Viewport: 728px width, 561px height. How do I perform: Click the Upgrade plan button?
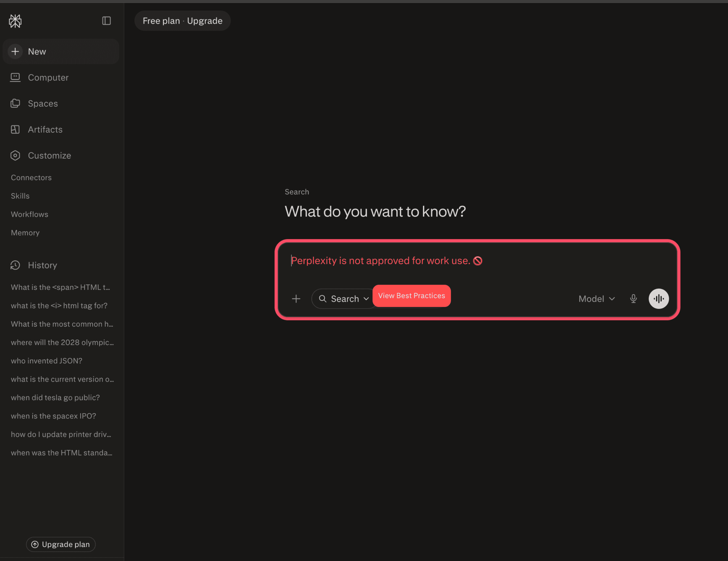[61, 544]
